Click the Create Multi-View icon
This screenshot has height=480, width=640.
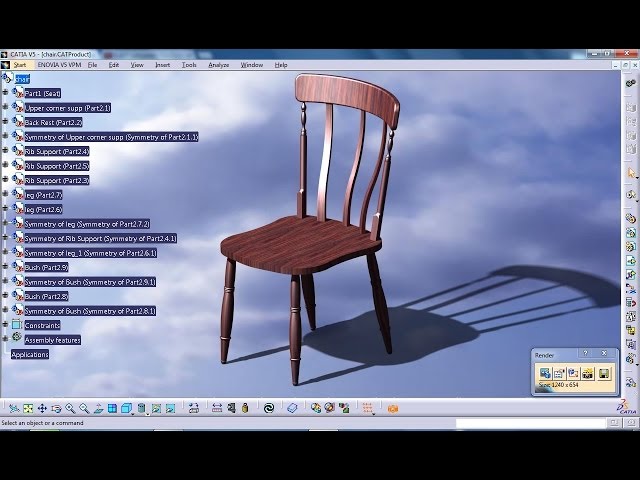click(112, 408)
